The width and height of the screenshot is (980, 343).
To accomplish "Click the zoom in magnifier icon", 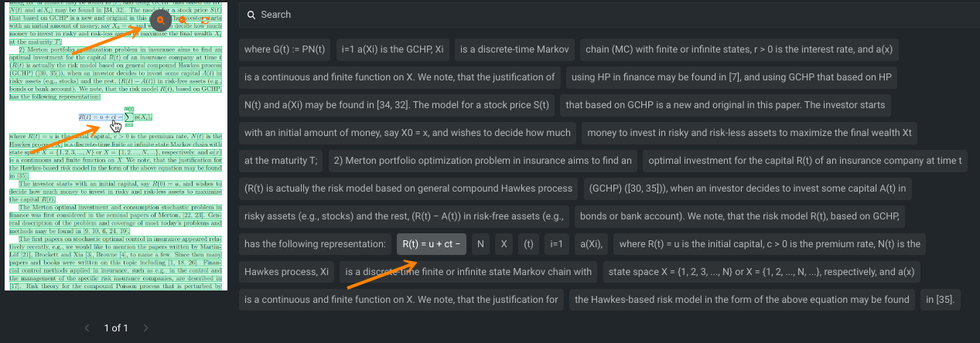I will click(x=159, y=19).
